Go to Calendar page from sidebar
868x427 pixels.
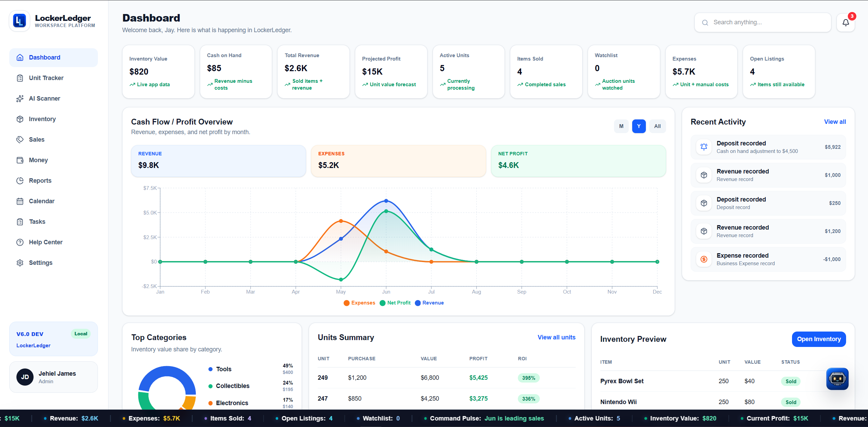(53, 201)
